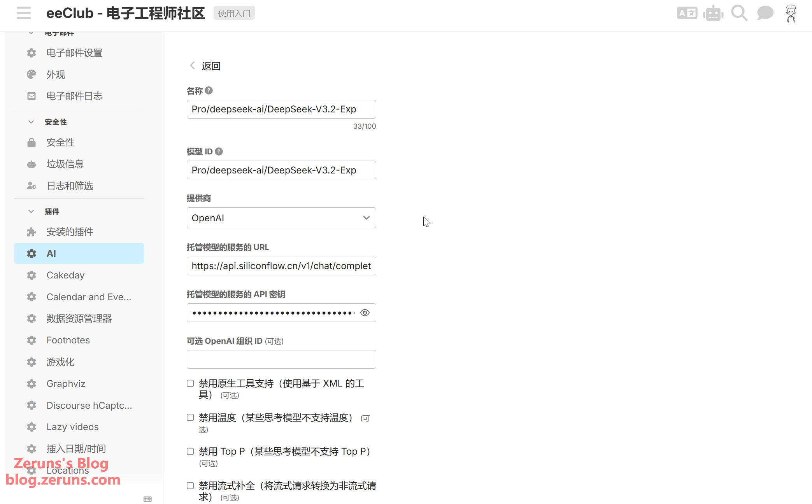The height and width of the screenshot is (504, 812).
Task: Click the OpenAI 组织 ID input field
Action: click(x=281, y=359)
